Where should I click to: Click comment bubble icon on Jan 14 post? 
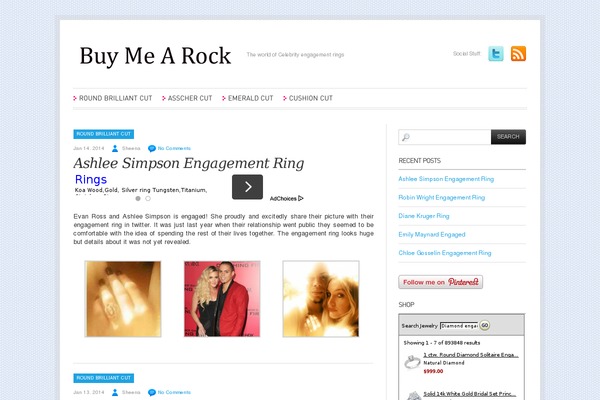(152, 148)
